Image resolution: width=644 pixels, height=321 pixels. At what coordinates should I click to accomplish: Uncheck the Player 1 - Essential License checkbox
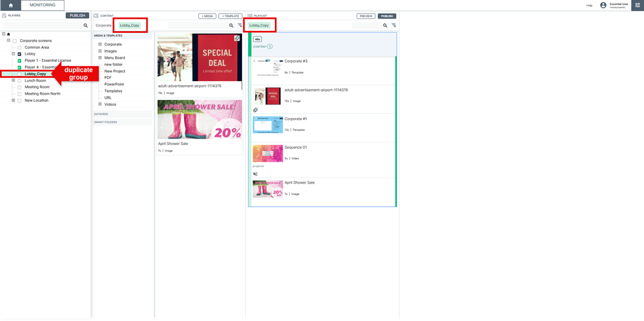click(x=19, y=61)
